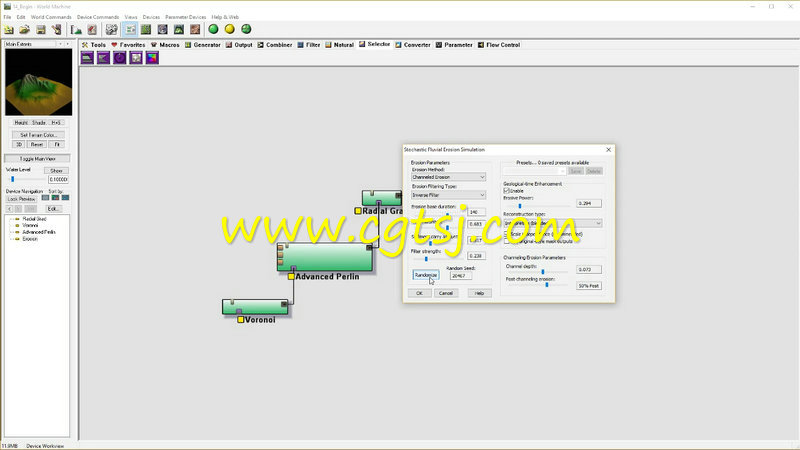
Task: Toggle the Geological-time Enable checkbox
Action: pos(507,190)
